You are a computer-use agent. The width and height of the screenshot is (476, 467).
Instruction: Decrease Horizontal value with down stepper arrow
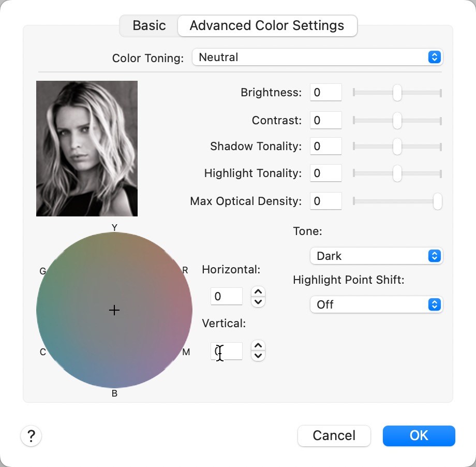pyautogui.click(x=258, y=301)
